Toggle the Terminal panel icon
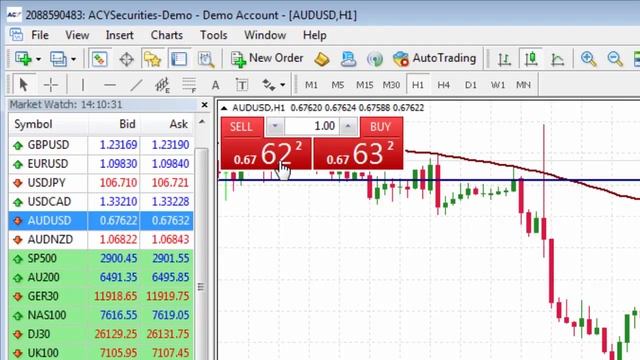Viewport: 640px width, 360px height. pos(179,59)
